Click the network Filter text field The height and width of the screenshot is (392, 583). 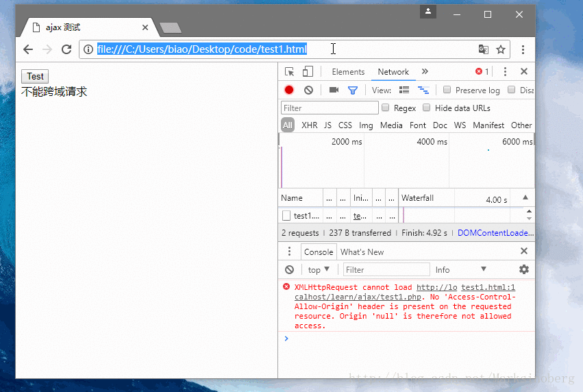[330, 108]
